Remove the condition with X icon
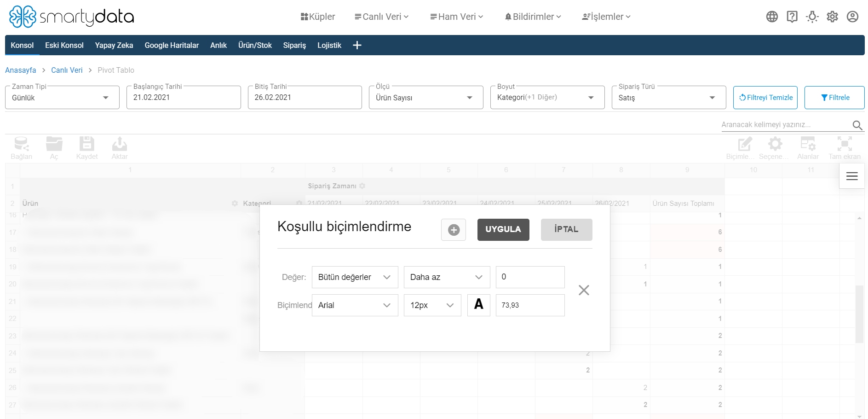This screenshot has width=868, height=419. (x=584, y=290)
